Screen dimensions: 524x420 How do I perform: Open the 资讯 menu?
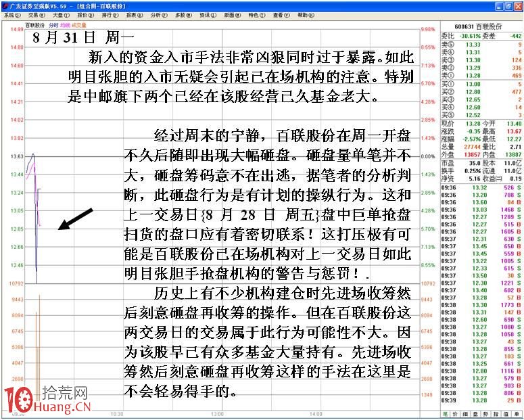(x=208, y=15)
